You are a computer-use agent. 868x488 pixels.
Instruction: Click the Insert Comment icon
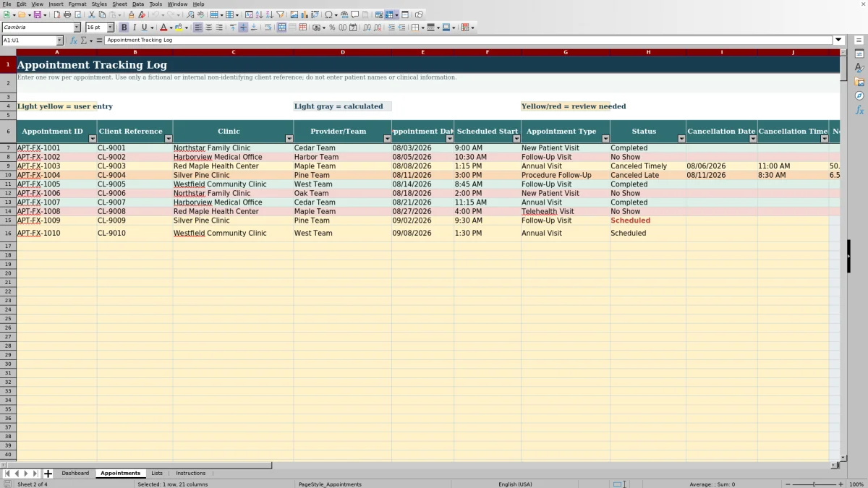coord(355,14)
